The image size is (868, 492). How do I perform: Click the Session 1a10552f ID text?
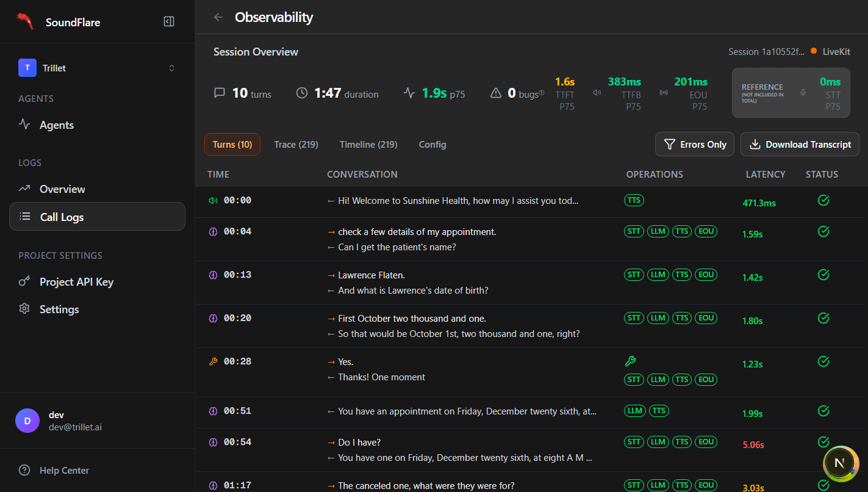(766, 52)
